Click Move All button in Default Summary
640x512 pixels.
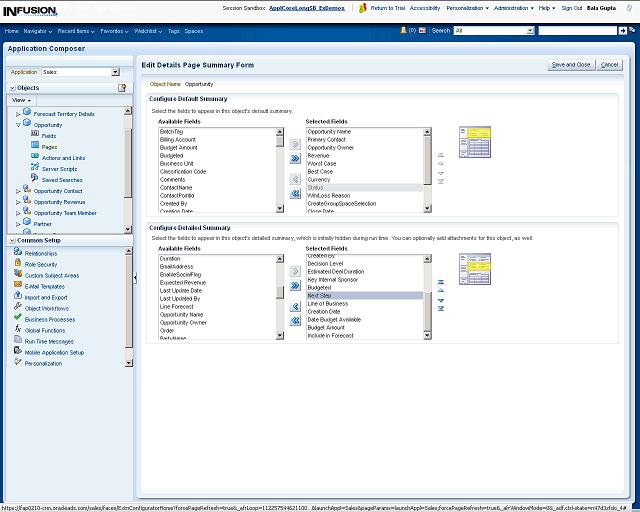tap(295, 158)
